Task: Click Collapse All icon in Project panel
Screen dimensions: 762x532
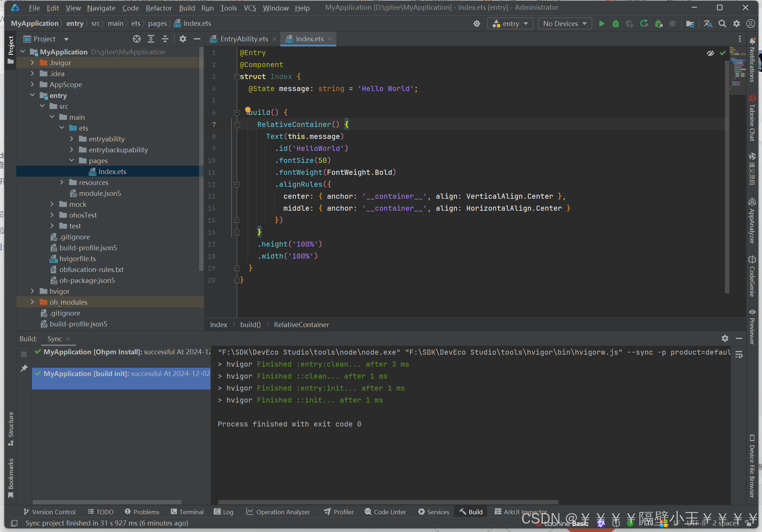Action: click(x=165, y=39)
